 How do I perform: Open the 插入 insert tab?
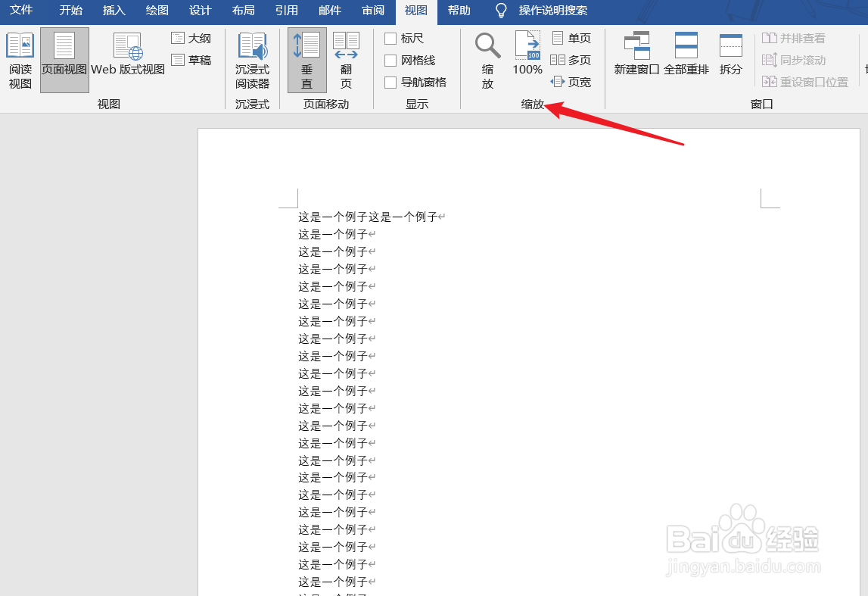click(114, 10)
